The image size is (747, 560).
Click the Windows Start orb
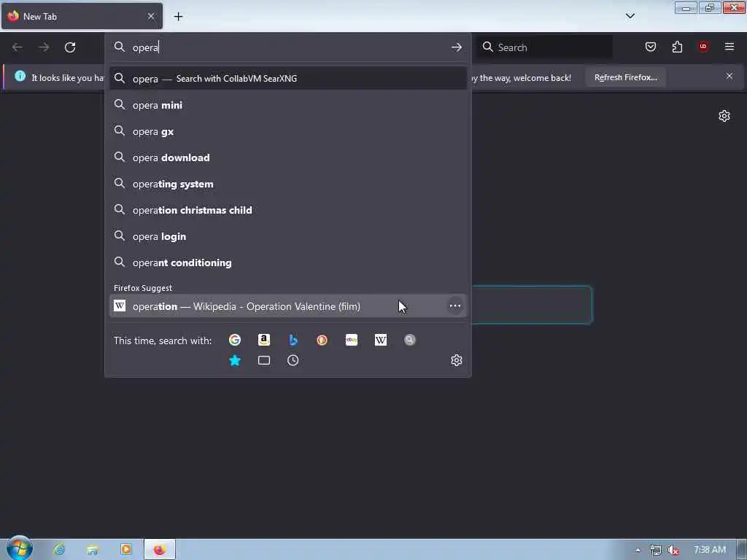(x=20, y=548)
